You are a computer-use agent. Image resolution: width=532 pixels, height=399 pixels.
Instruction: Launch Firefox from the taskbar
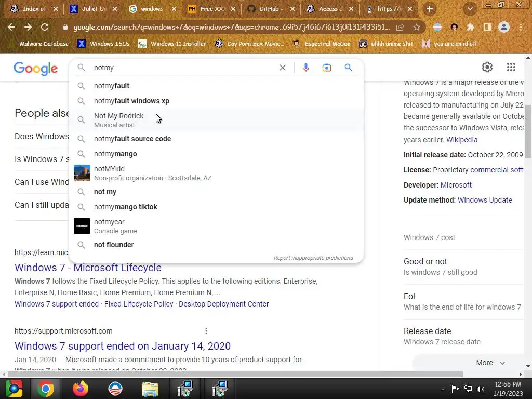tap(81, 389)
